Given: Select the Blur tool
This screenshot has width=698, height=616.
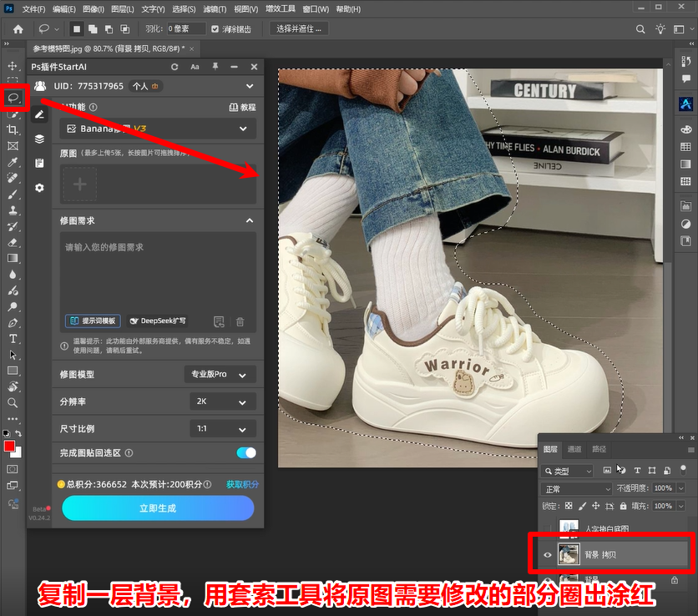Looking at the screenshot, I should pyautogui.click(x=13, y=275).
